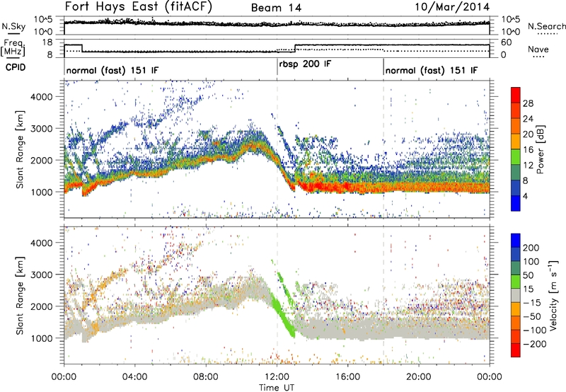Pick the top red segment of Power colorbar

tap(516, 95)
